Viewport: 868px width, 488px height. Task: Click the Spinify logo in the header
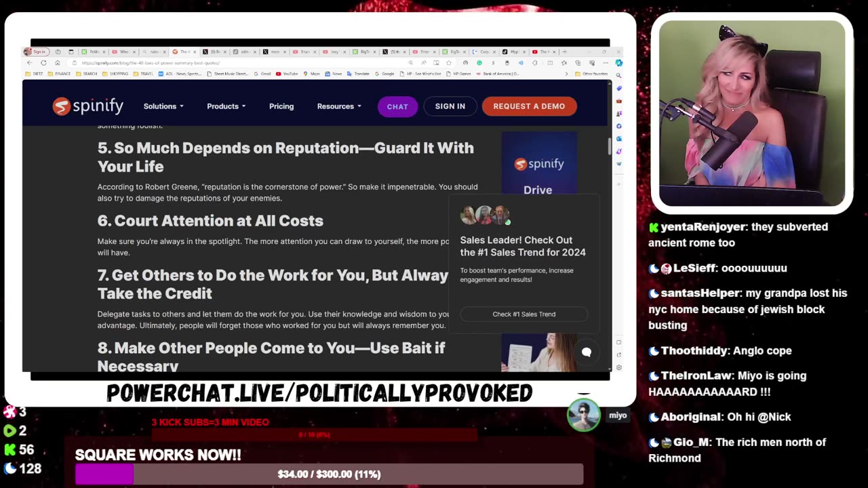(x=87, y=106)
